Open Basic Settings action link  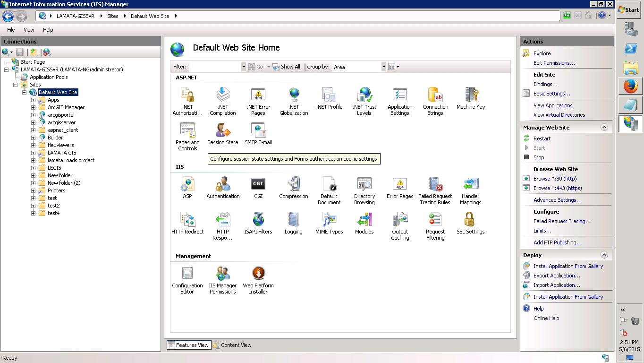552,94
